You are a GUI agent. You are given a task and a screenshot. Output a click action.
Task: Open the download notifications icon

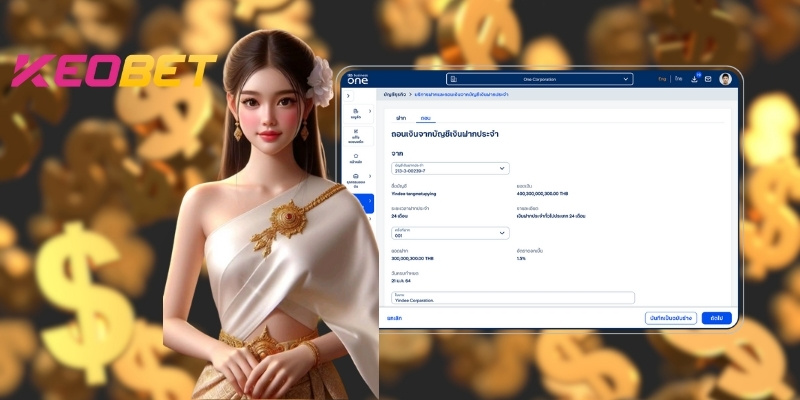tap(696, 78)
